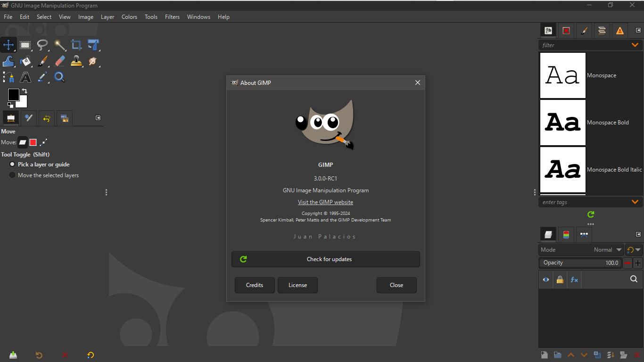644x362 pixels.
Task: Click the foreground color swatch
Action: (13, 94)
